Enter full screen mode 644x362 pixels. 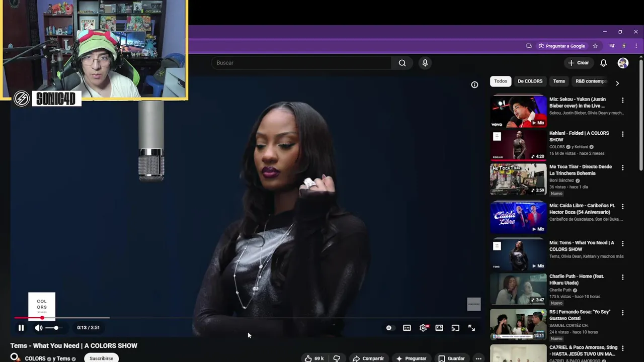[471, 328]
